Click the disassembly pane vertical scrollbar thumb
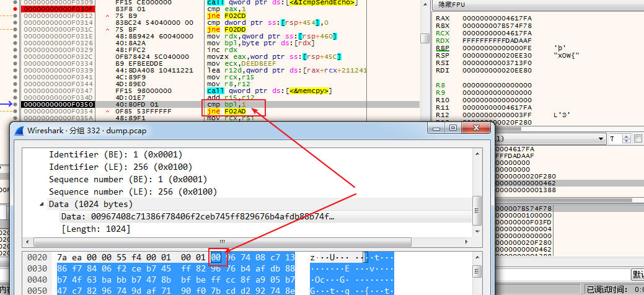Image resolution: width=644 pixels, height=295 pixels. pos(425,38)
